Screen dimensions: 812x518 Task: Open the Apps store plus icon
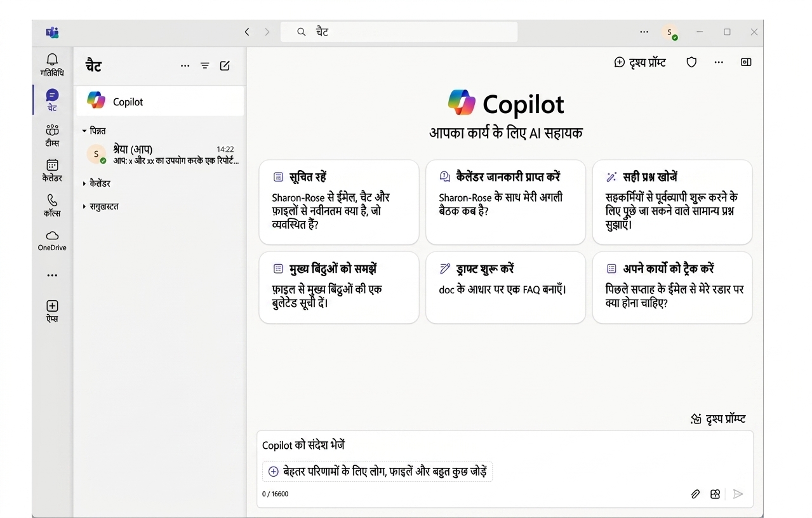coord(52,311)
